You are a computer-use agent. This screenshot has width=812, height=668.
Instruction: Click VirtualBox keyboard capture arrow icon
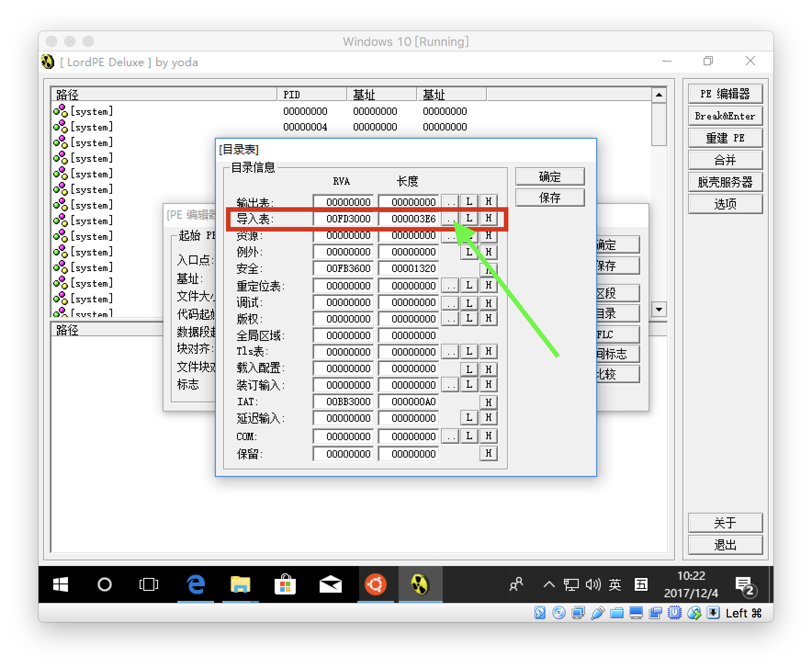pos(713,612)
